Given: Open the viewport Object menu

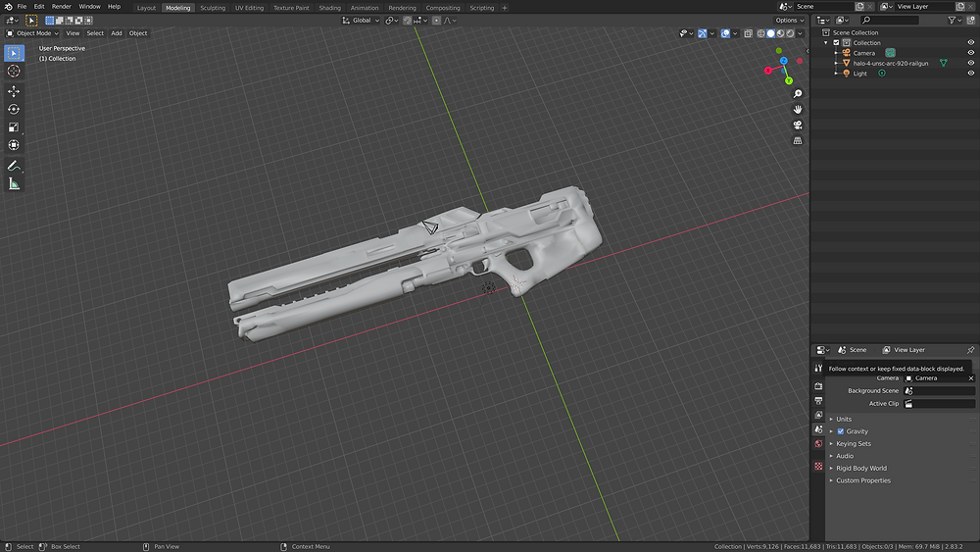Looking at the screenshot, I should point(138,33).
